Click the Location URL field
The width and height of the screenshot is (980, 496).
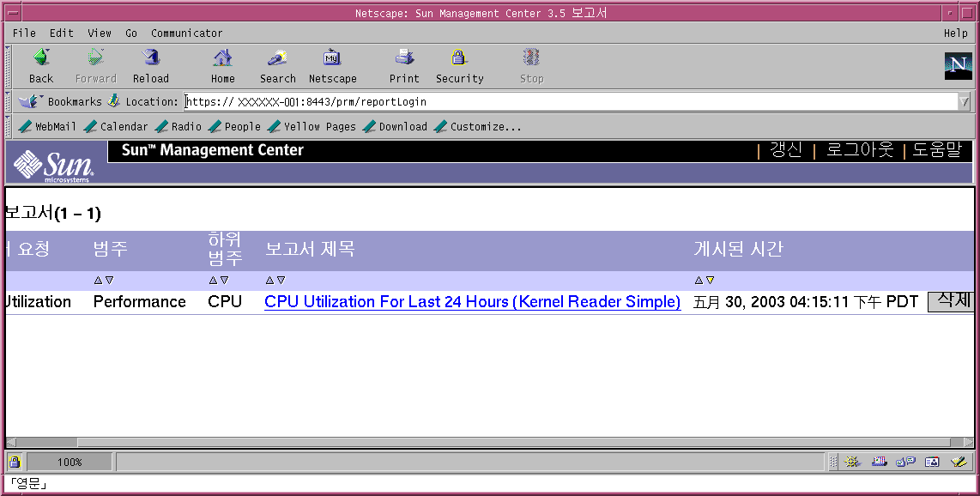571,101
